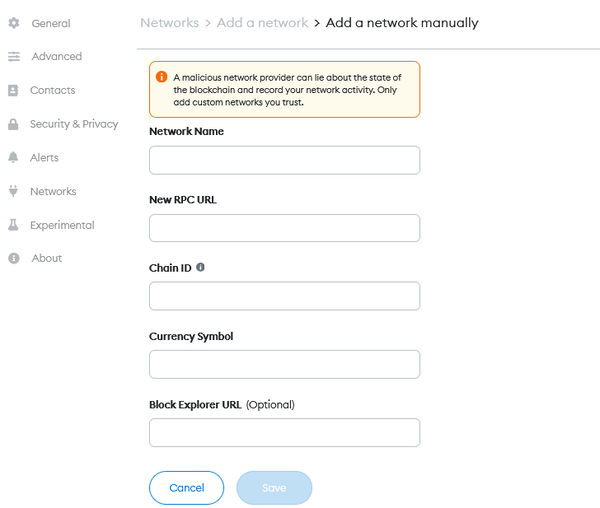
Task: Click the General gear icon
Action: (14, 23)
